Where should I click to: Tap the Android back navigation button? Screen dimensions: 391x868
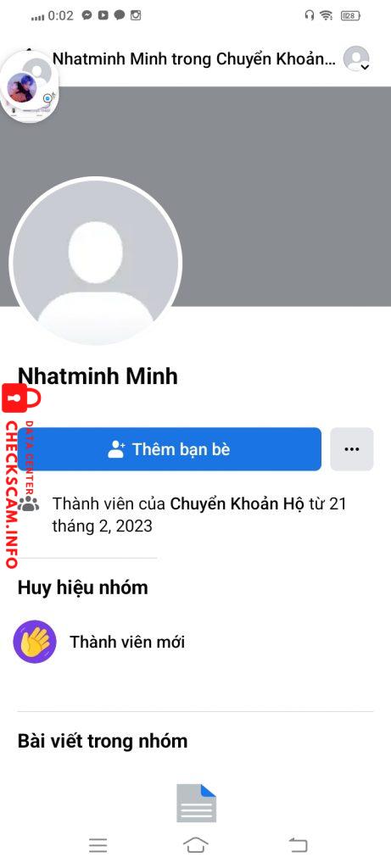click(298, 845)
